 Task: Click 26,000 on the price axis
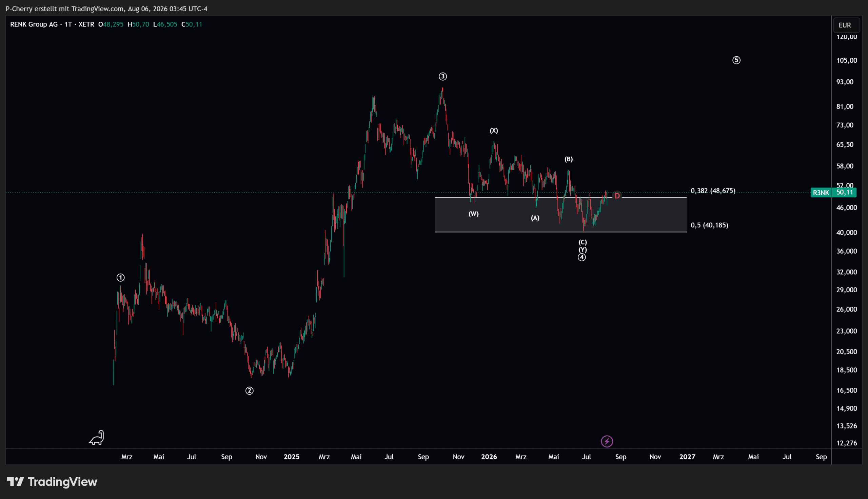click(x=847, y=310)
